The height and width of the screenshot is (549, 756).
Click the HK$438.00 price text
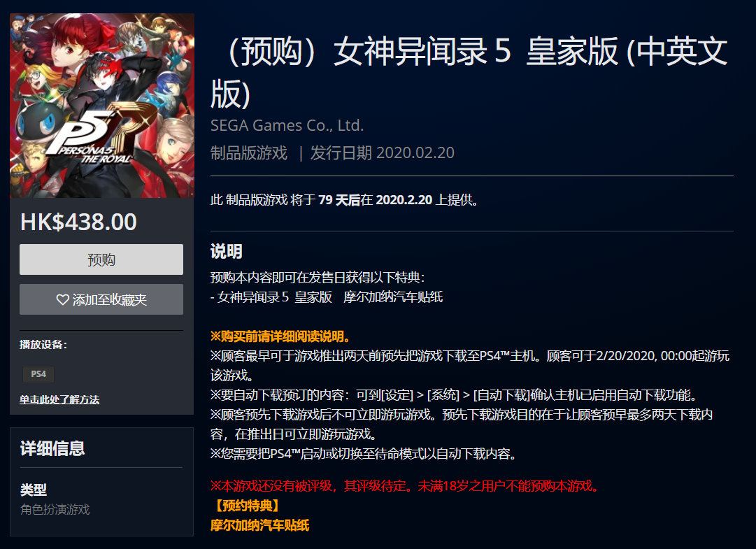(78, 222)
